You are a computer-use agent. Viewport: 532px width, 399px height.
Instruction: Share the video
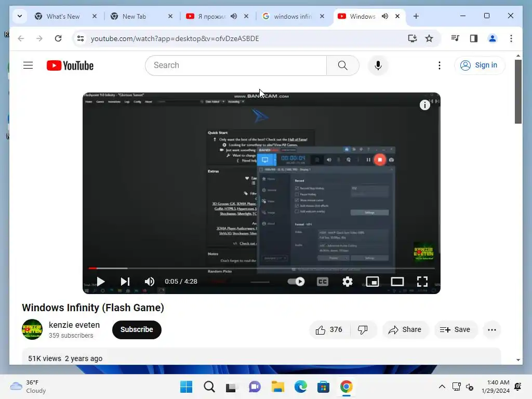(405, 329)
